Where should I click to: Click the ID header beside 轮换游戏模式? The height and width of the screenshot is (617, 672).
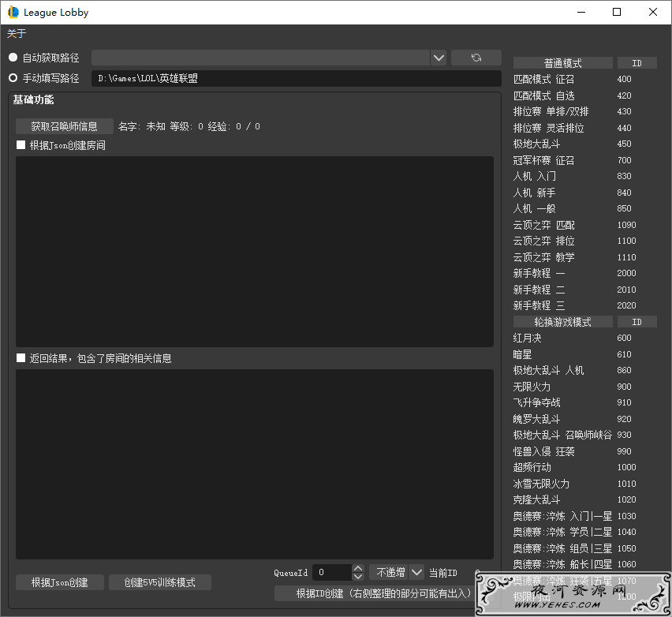click(637, 322)
